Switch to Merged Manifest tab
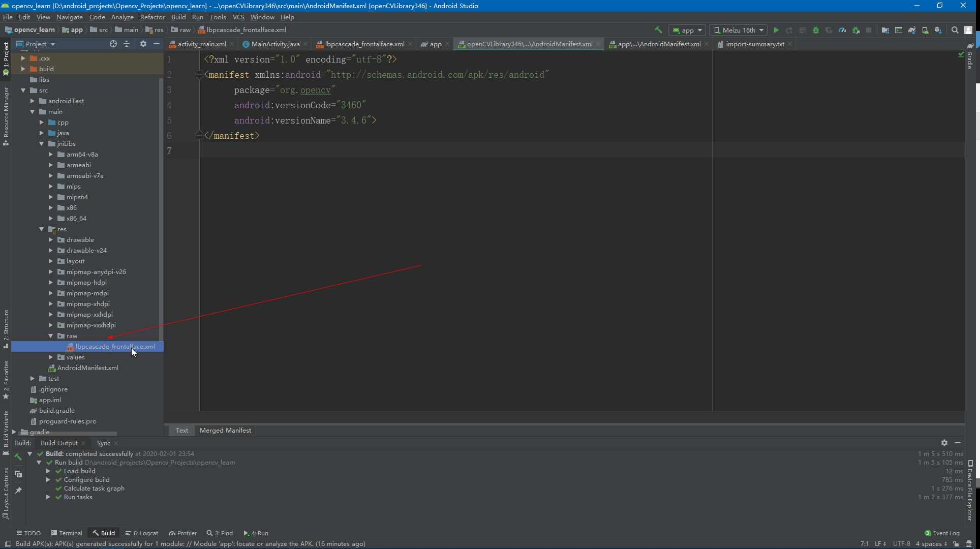980x549 pixels. [225, 431]
